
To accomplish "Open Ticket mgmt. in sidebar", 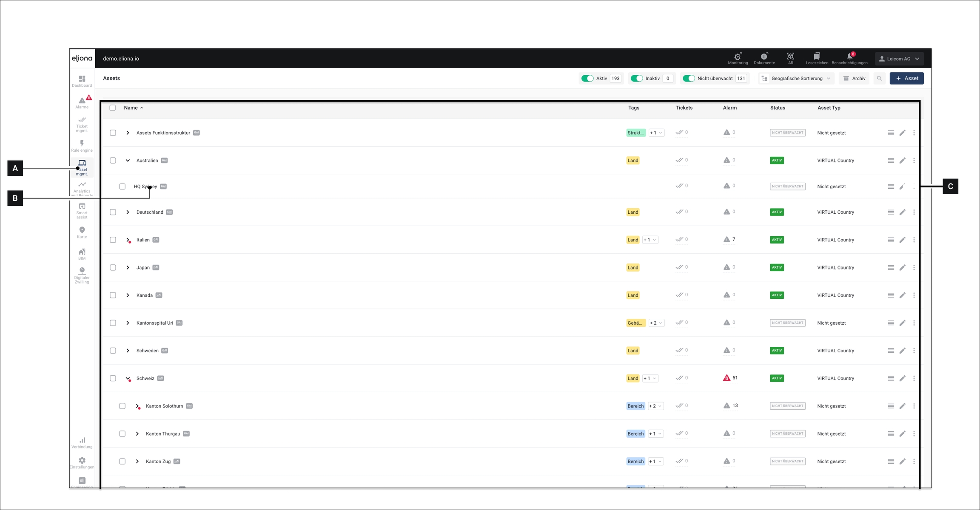I will pyautogui.click(x=82, y=125).
